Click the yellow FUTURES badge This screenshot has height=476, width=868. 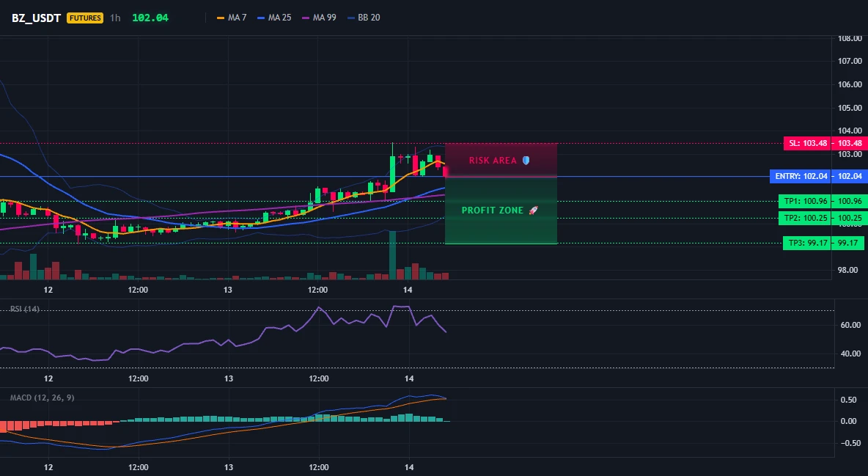pyautogui.click(x=85, y=18)
